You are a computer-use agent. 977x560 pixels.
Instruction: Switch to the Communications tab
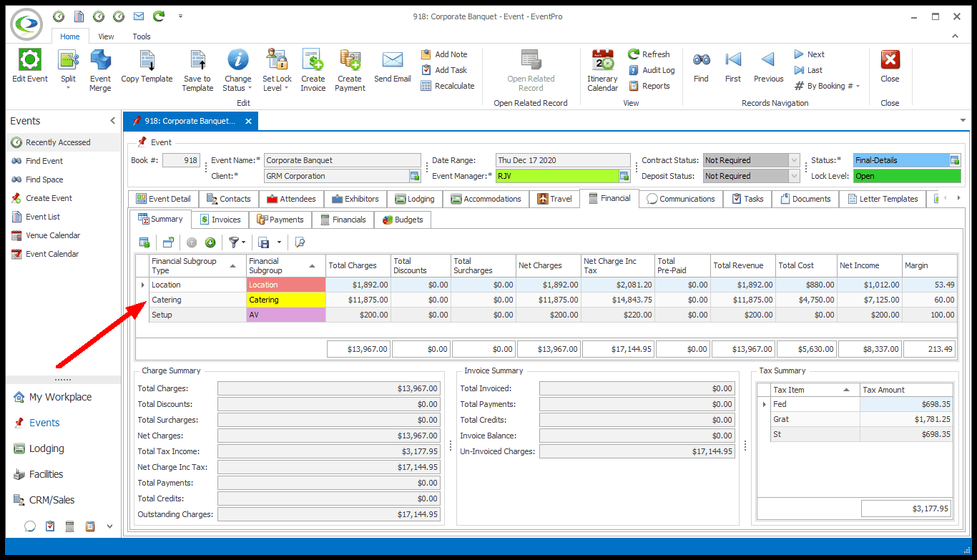point(681,199)
